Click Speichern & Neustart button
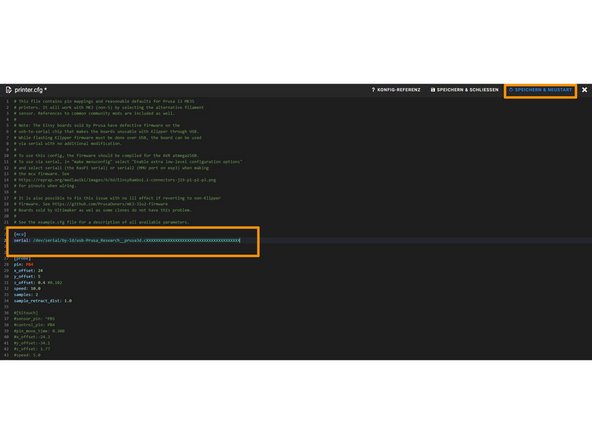592x444 pixels. click(x=540, y=90)
